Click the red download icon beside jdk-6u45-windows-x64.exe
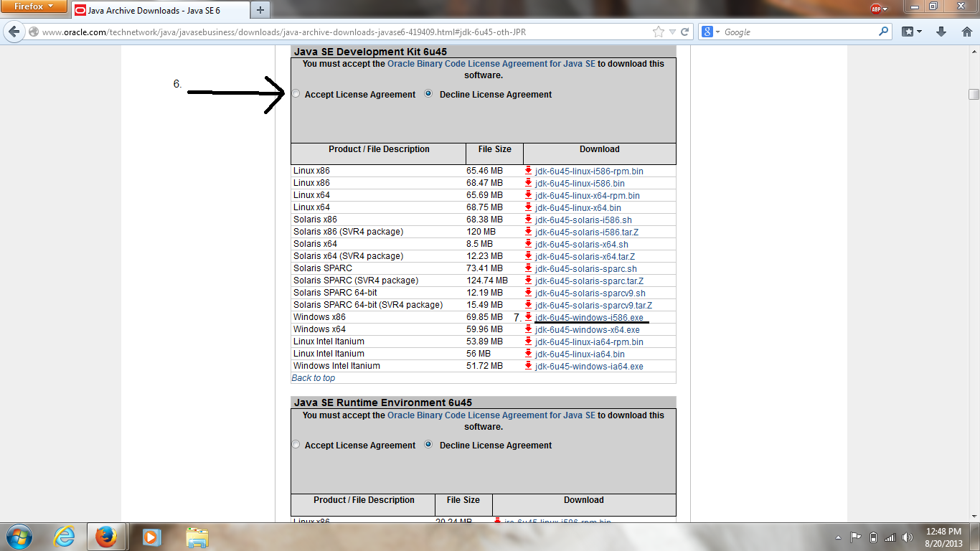This screenshot has width=980, height=551. (x=529, y=329)
